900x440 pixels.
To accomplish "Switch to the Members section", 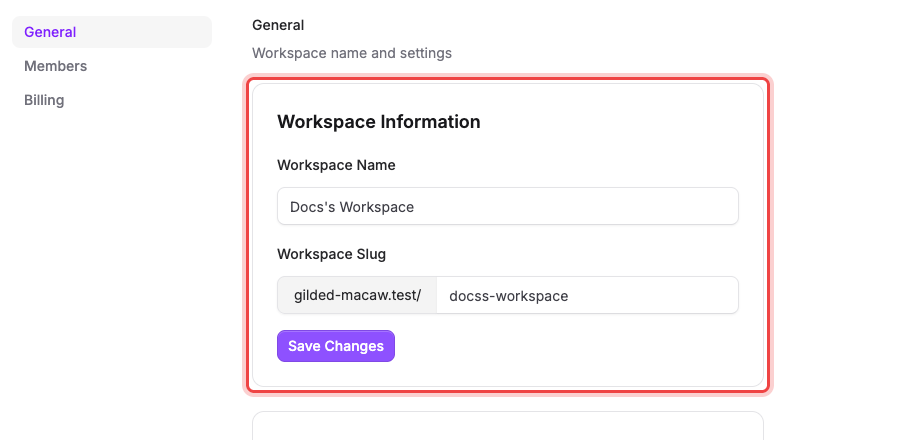I will pos(56,66).
